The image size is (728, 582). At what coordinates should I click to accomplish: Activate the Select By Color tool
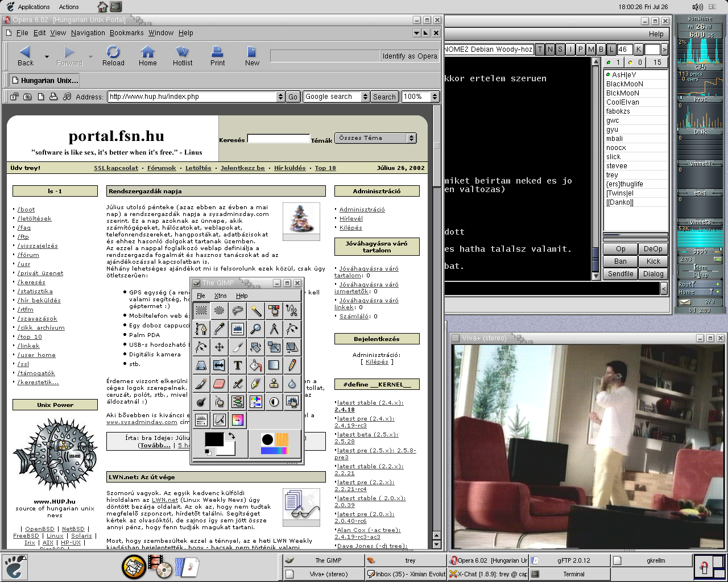pyautogui.click(x=274, y=310)
